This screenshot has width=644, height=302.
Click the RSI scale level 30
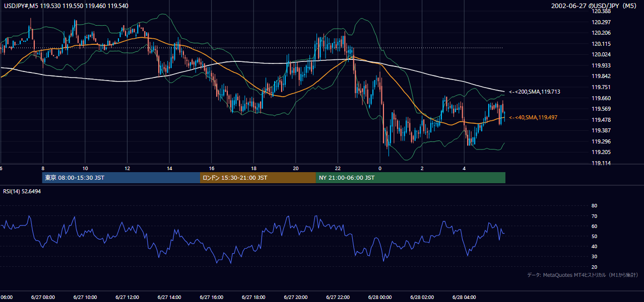pos(594,256)
